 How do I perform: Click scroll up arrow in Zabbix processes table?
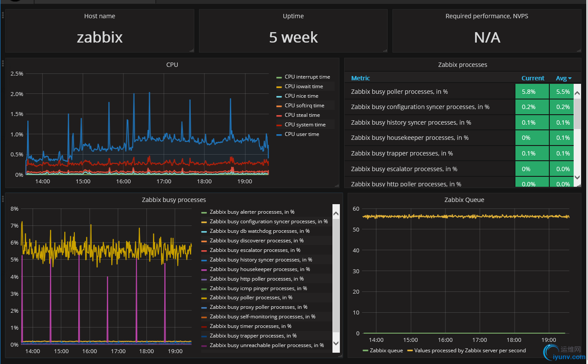(577, 93)
